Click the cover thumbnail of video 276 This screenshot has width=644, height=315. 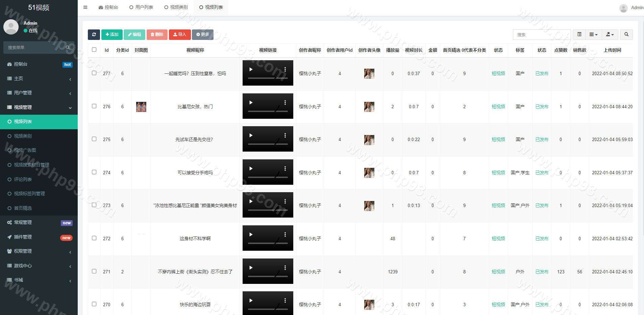(x=141, y=107)
